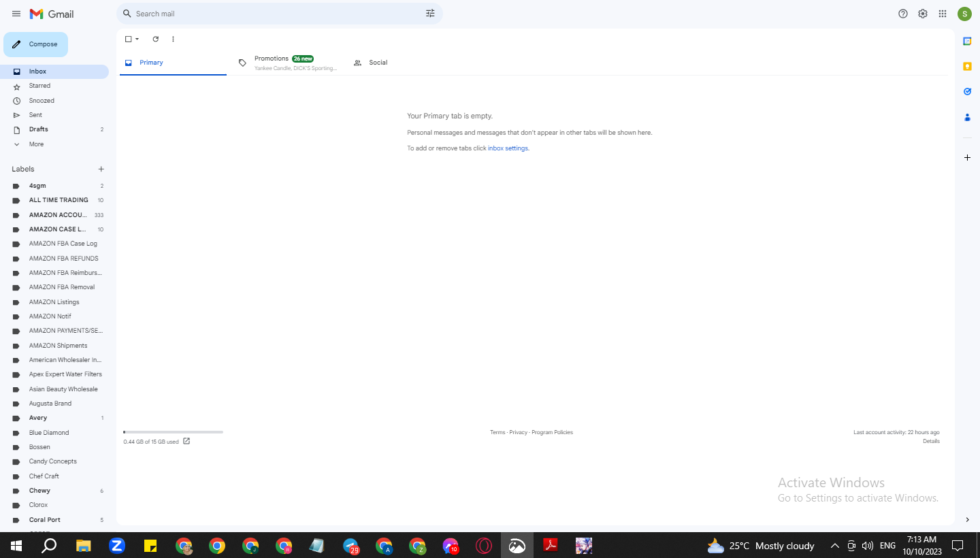
Task: Open Zoom from the taskbar
Action: (x=117, y=546)
